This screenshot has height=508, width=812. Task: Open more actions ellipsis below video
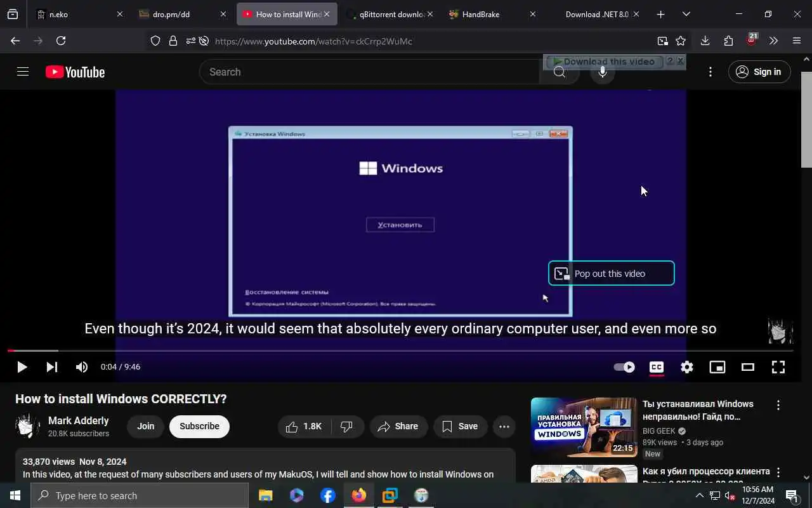click(504, 427)
